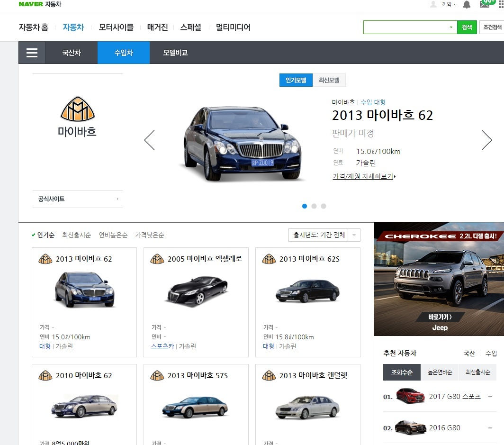
Task: Click the green 검색 button
Action: click(x=467, y=27)
